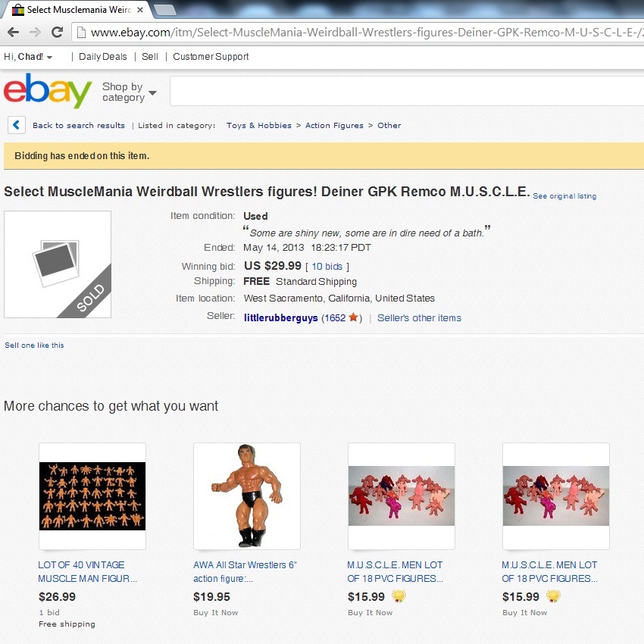This screenshot has height=644, width=644.
Task: Click the blue back chevron button
Action: pos(17,125)
